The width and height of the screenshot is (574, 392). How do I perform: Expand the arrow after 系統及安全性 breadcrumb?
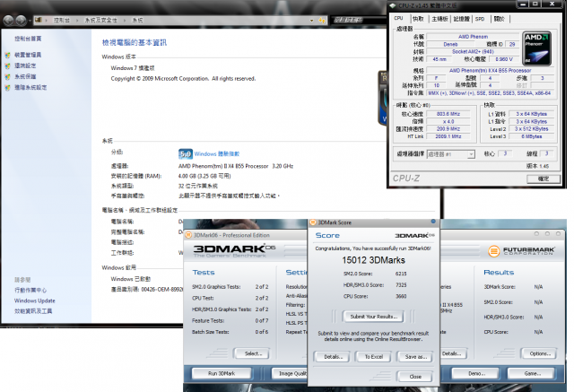tap(125, 21)
